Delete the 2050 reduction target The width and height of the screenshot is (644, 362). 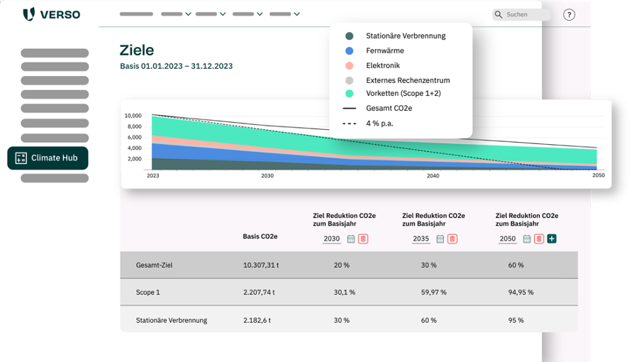point(539,239)
